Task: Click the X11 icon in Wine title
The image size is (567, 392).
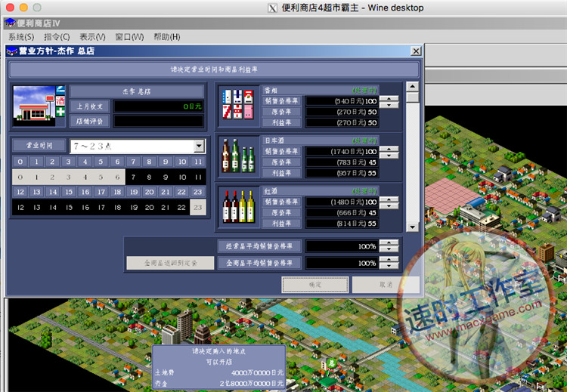Action: pyautogui.click(x=272, y=8)
